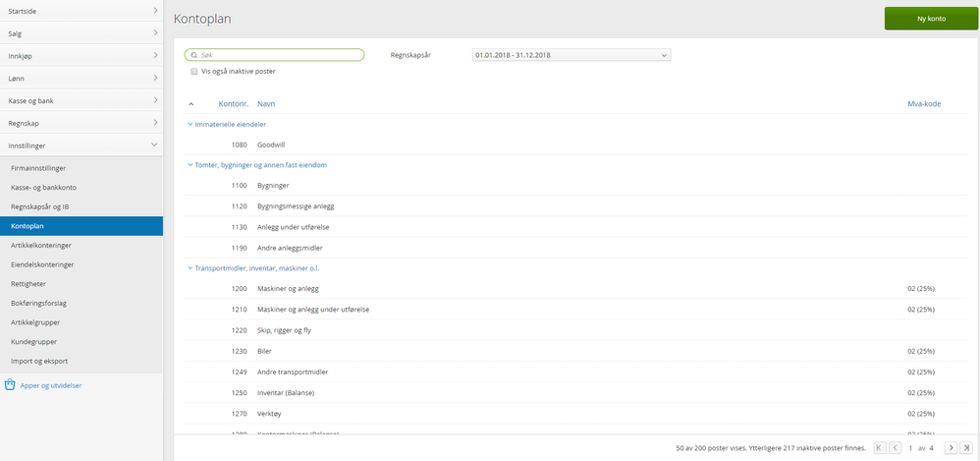Click the page number 1 field
The width and height of the screenshot is (980, 461).
(911, 448)
